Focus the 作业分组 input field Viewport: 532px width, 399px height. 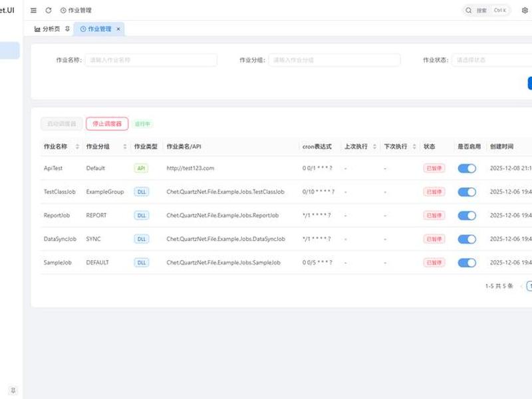coord(334,60)
